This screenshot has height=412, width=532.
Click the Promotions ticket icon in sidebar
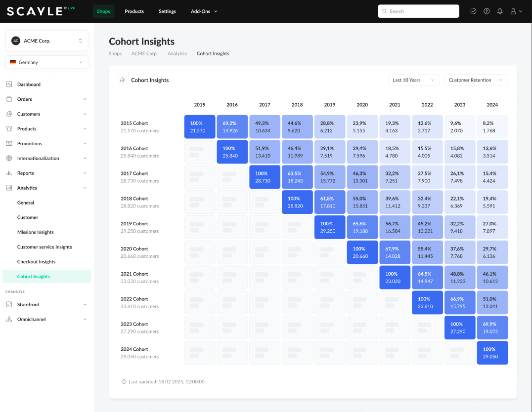coord(9,144)
